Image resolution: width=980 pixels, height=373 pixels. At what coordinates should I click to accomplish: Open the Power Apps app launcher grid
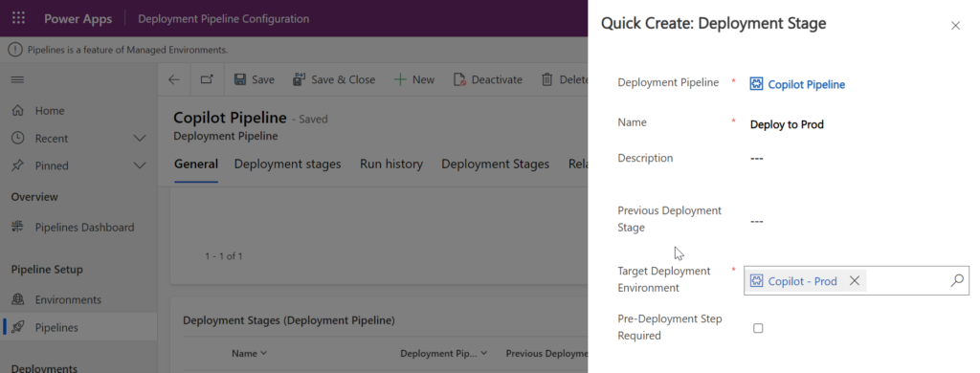(18, 18)
